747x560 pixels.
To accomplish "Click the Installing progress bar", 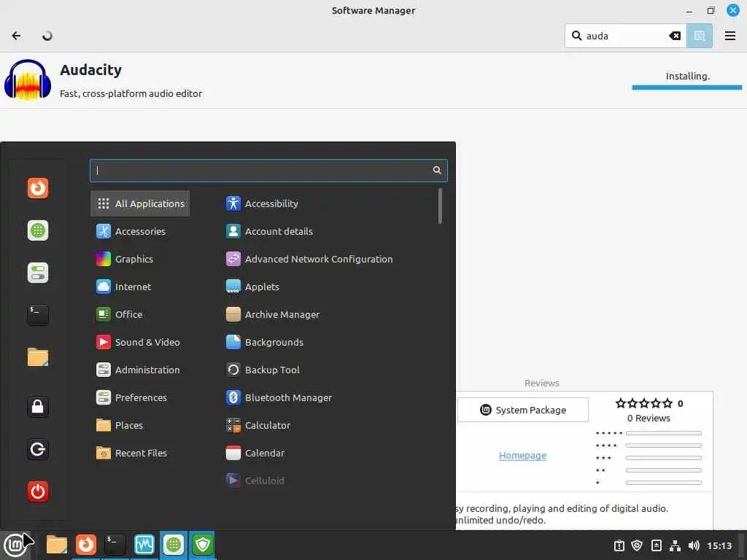I will (686, 87).
